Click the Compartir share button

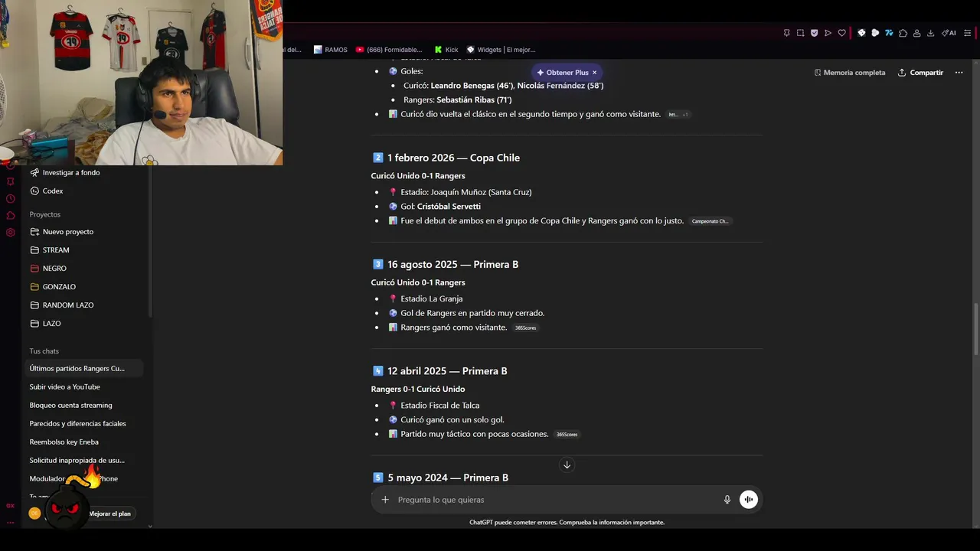coord(920,73)
